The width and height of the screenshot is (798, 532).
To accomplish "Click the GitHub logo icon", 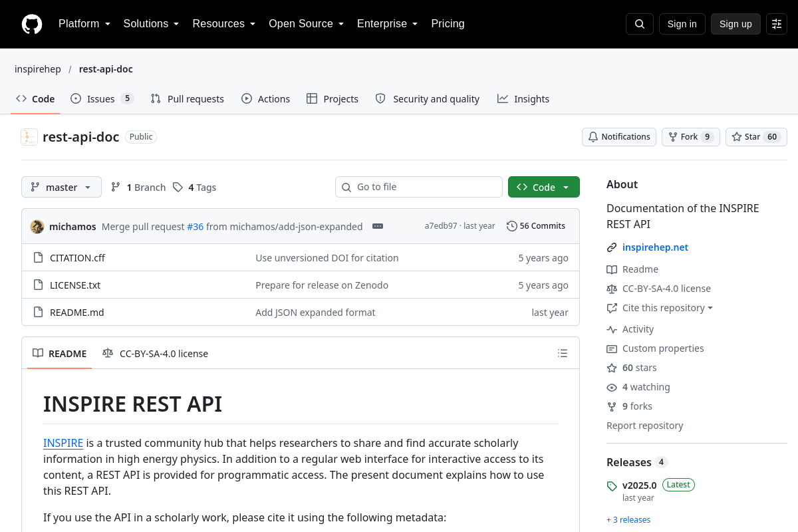I will tap(32, 24).
